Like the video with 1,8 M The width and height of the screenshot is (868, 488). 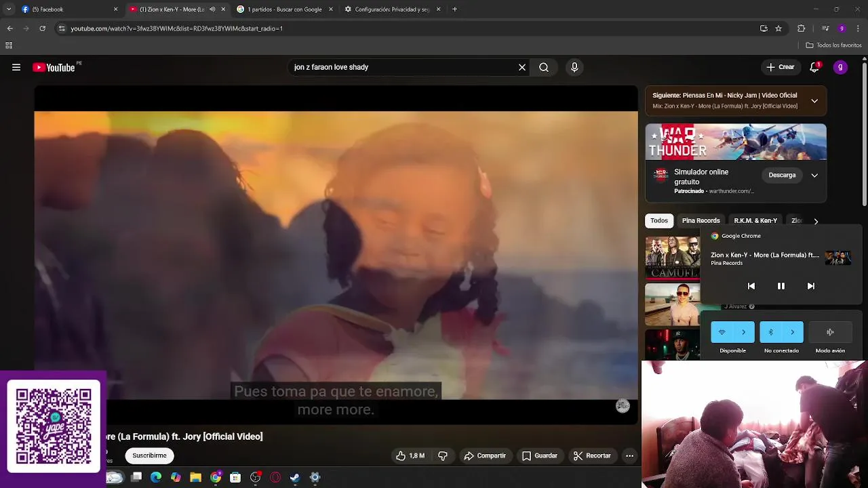coord(410,455)
